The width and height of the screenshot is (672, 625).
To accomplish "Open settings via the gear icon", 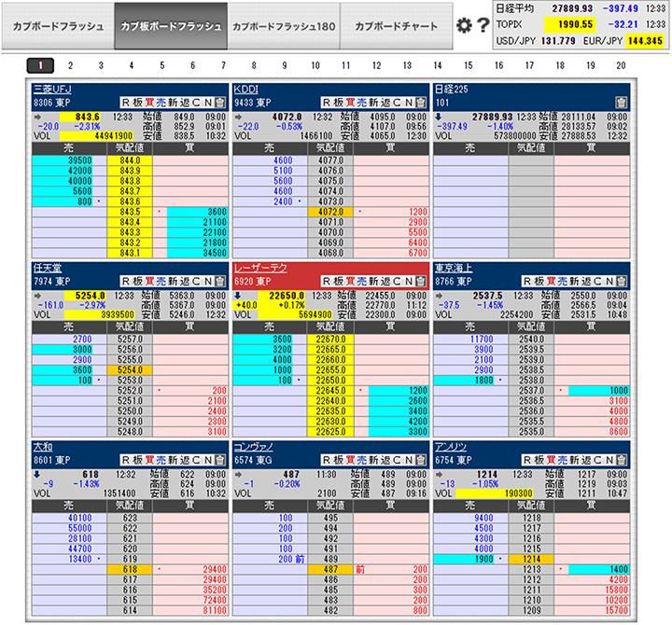I will [464, 26].
